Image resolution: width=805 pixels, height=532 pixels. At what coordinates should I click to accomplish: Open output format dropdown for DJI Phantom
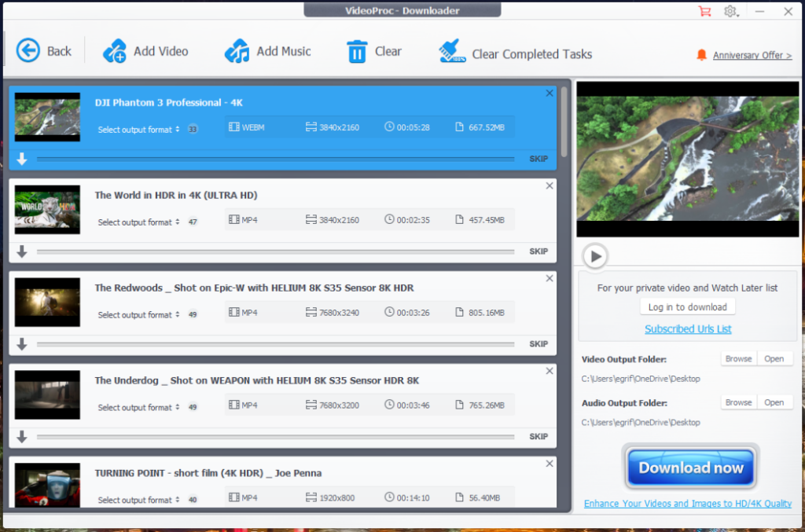pos(138,130)
